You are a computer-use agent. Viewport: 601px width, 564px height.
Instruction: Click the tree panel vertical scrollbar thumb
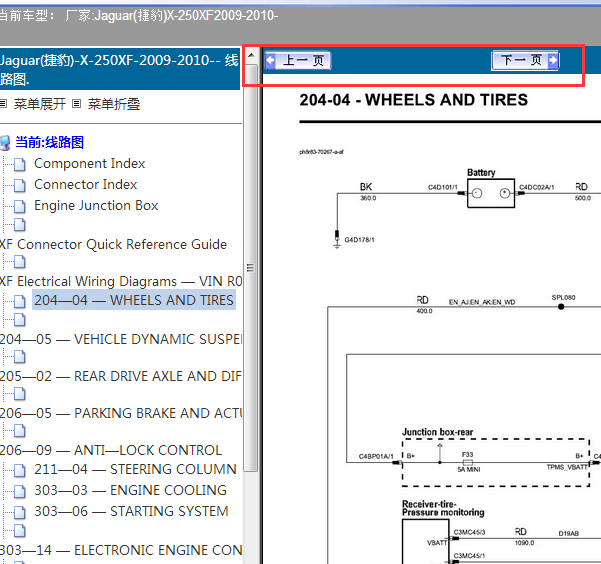tap(251, 268)
